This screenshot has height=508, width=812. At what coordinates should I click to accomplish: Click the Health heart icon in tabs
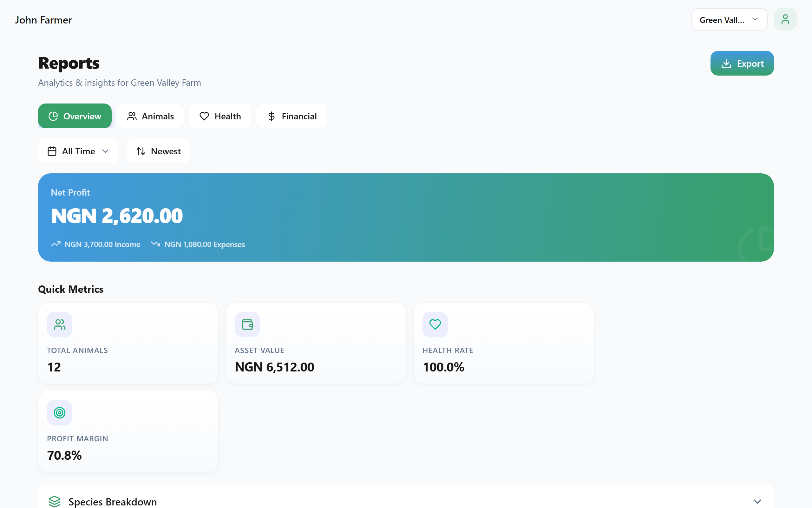pyautogui.click(x=204, y=116)
